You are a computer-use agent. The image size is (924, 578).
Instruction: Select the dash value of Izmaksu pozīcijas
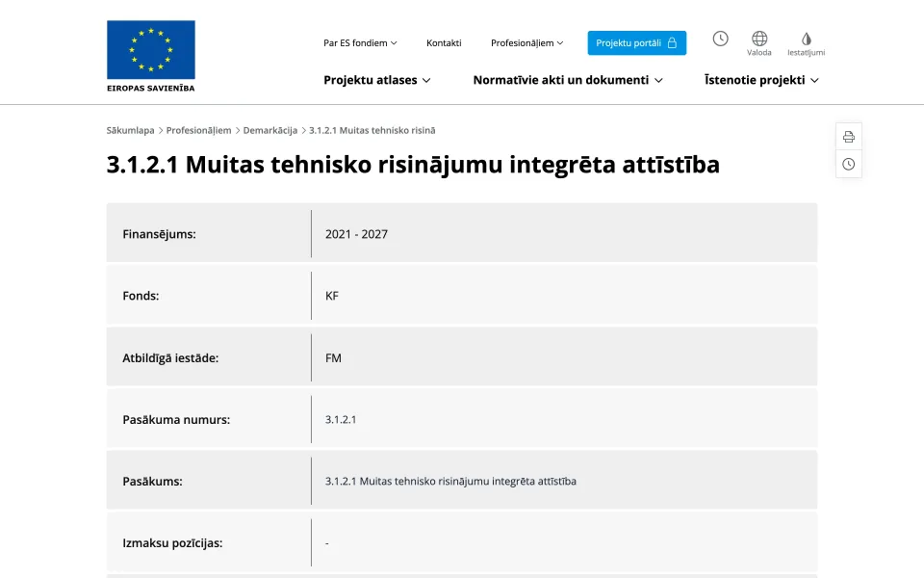[327, 543]
